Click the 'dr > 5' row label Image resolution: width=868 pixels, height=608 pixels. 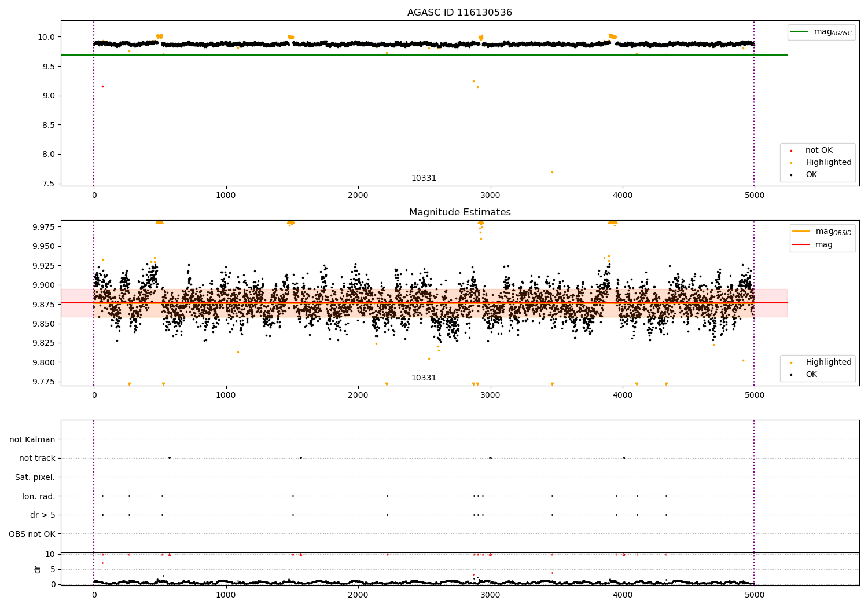pyautogui.click(x=43, y=515)
